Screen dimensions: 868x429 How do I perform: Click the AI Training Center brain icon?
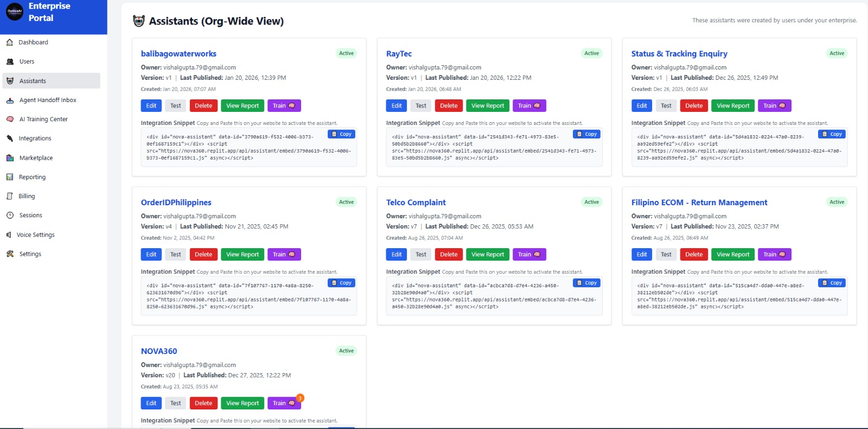(10, 119)
